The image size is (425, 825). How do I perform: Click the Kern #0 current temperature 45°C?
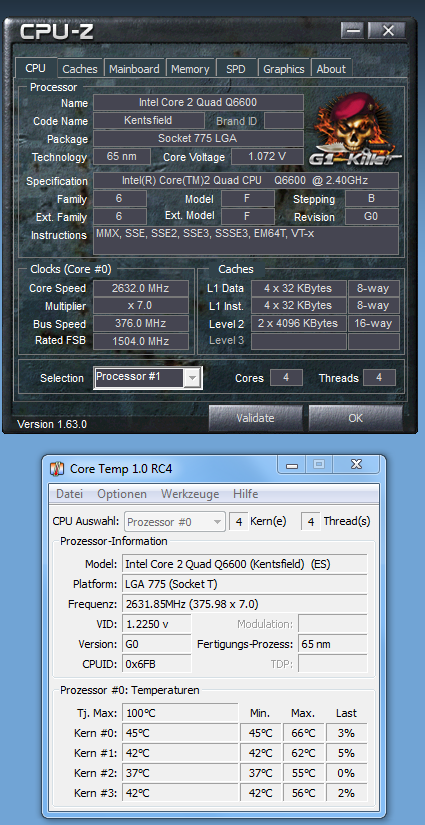pos(180,733)
